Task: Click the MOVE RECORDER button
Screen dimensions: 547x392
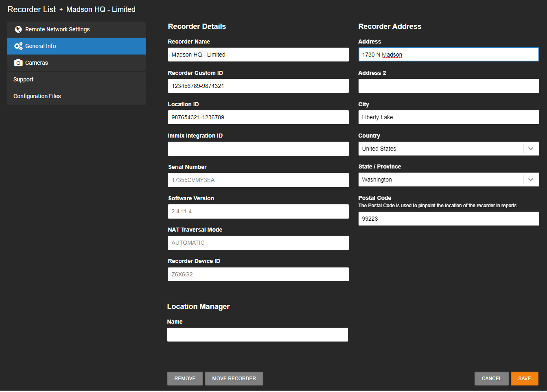Action: coord(234,379)
